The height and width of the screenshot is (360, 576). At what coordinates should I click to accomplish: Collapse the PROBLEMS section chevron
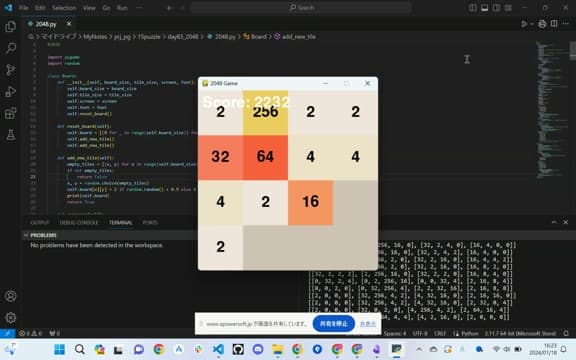tap(26, 235)
